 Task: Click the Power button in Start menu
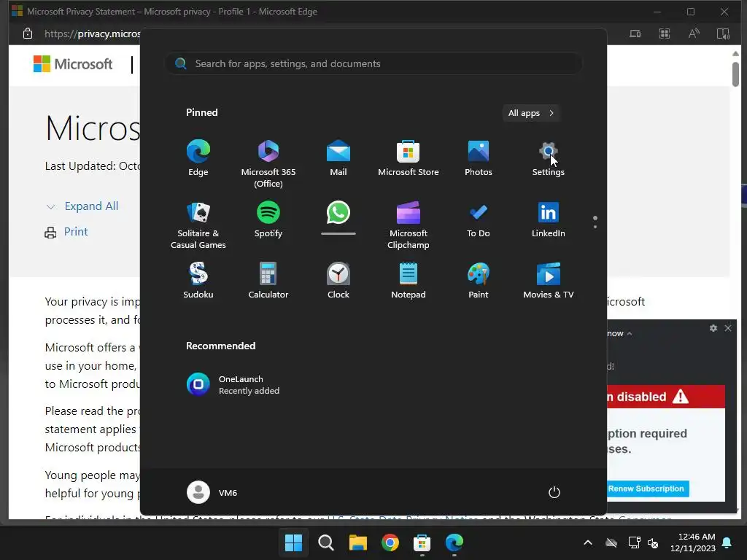[x=554, y=492]
